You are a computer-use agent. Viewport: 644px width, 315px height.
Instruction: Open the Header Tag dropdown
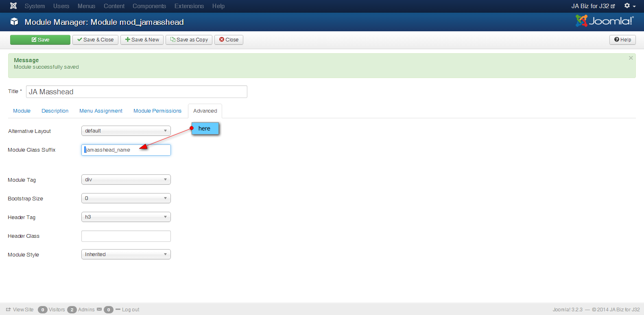[126, 217]
